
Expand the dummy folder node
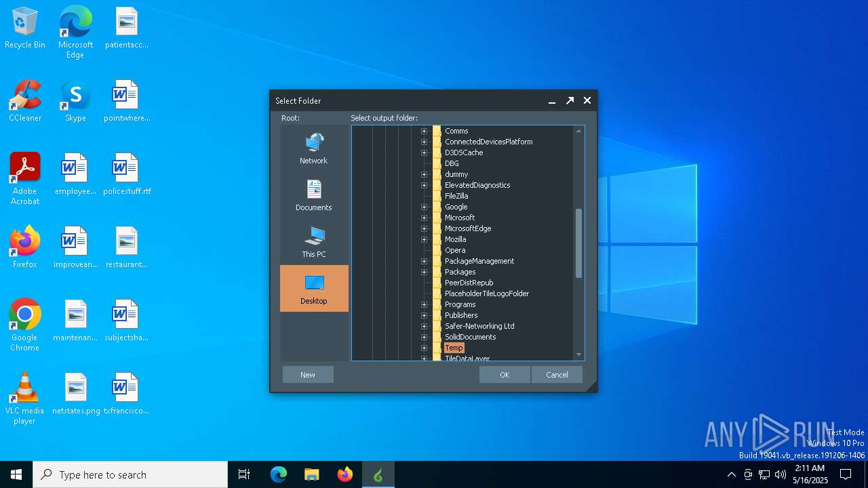tap(424, 174)
